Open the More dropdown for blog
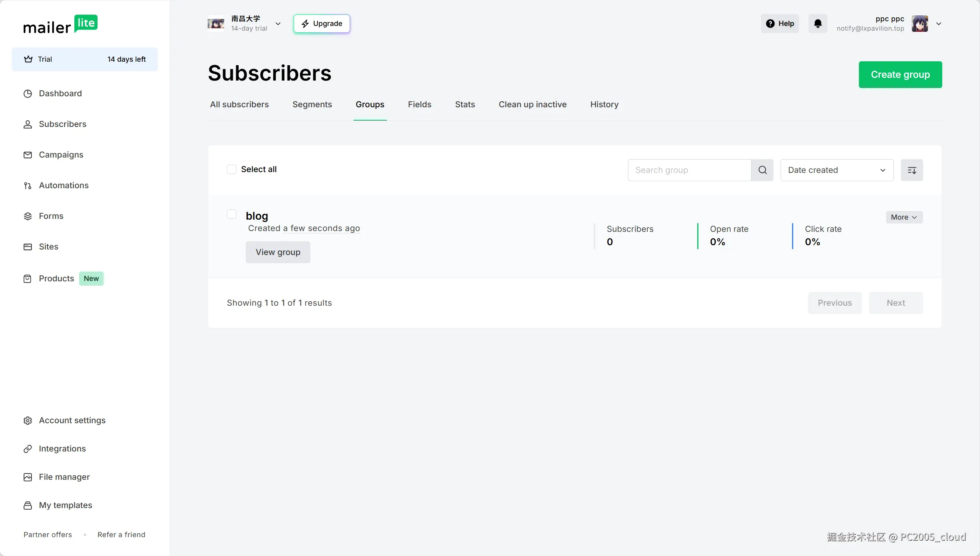The height and width of the screenshot is (556, 980). pos(904,217)
